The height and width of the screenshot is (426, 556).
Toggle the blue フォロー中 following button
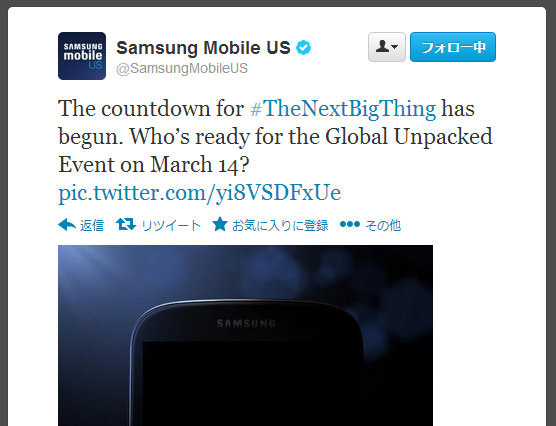tap(453, 47)
